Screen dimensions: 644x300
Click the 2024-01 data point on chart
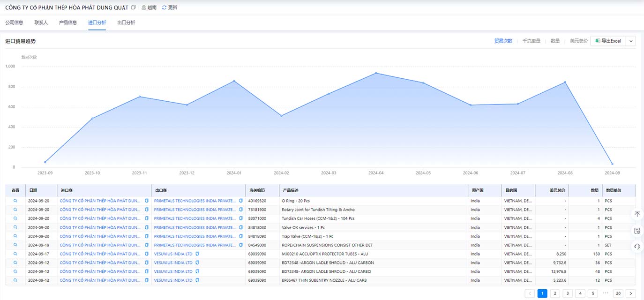[234, 81]
